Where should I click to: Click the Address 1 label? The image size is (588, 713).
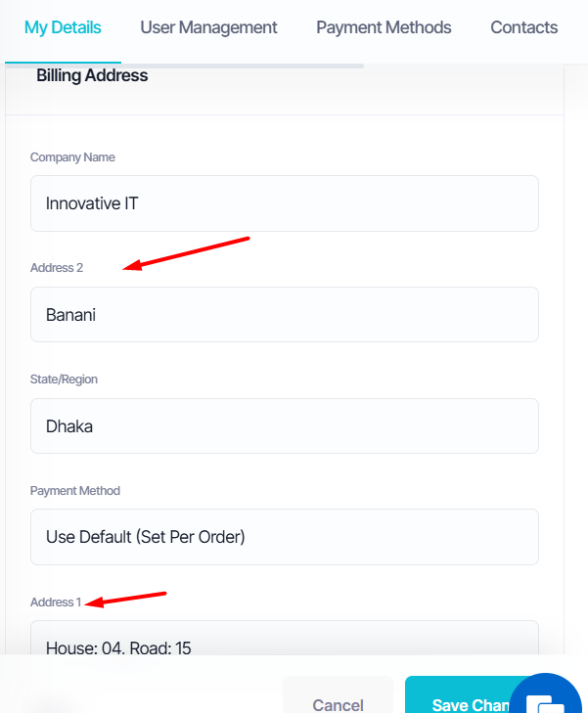(56, 602)
